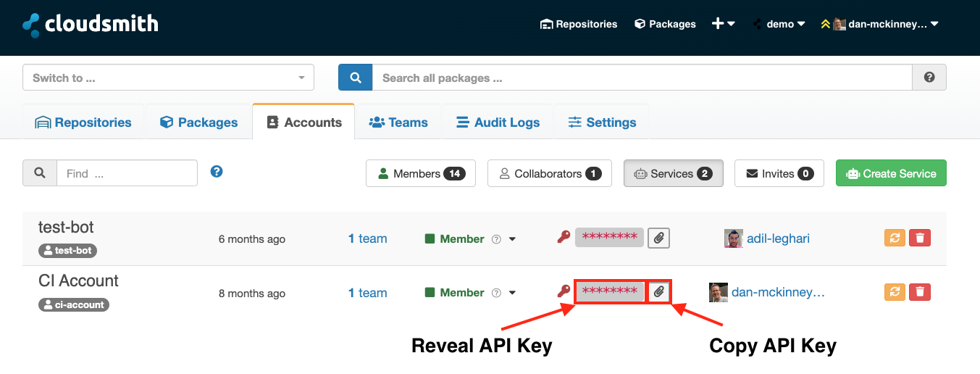Show Collaborators filter

point(550,173)
